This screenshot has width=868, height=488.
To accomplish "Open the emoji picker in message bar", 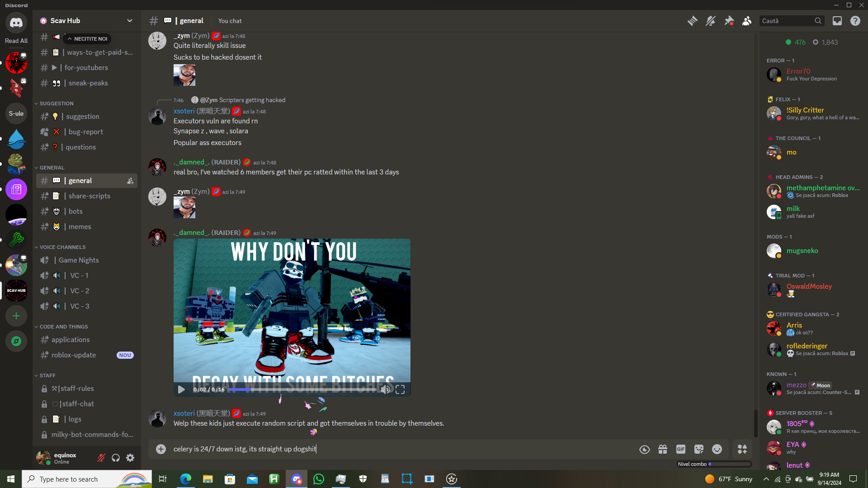I will tap(717, 449).
